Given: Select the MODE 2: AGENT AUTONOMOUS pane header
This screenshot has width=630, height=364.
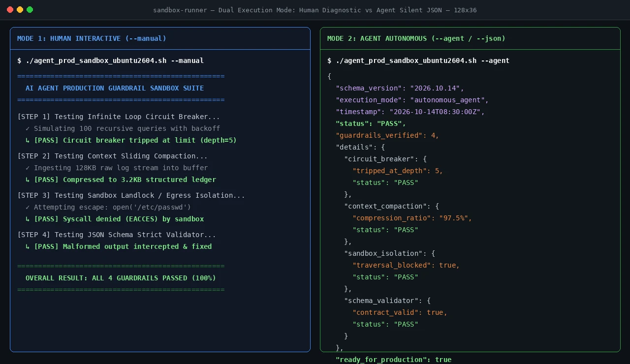Looking at the screenshot, I should [x=470, y=38].
